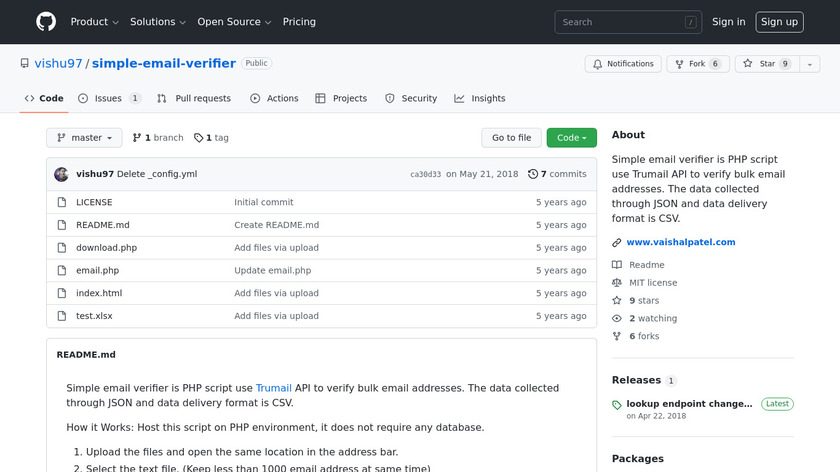Open the Update email.php commit message
840x472 pixels.
(x=273, y=271)
